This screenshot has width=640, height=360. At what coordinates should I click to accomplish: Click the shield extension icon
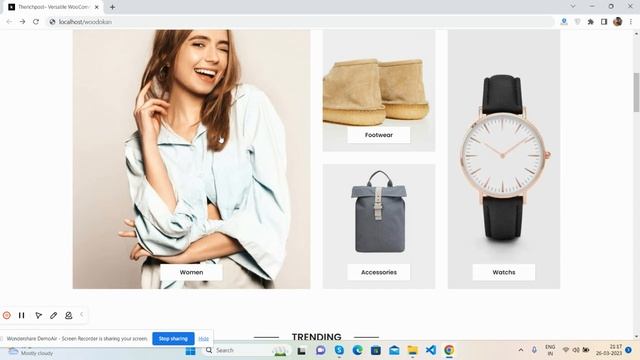pyautogui.click(x=577, y=22)
